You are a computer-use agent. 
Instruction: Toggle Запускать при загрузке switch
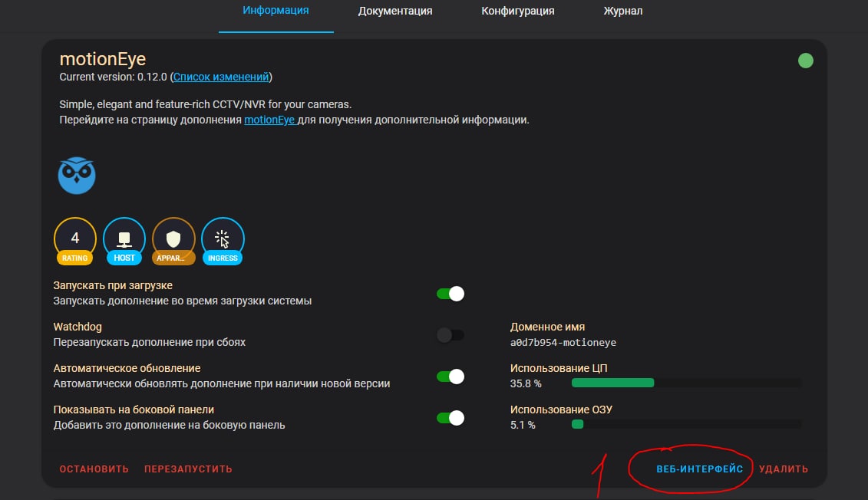coord(451,294)
